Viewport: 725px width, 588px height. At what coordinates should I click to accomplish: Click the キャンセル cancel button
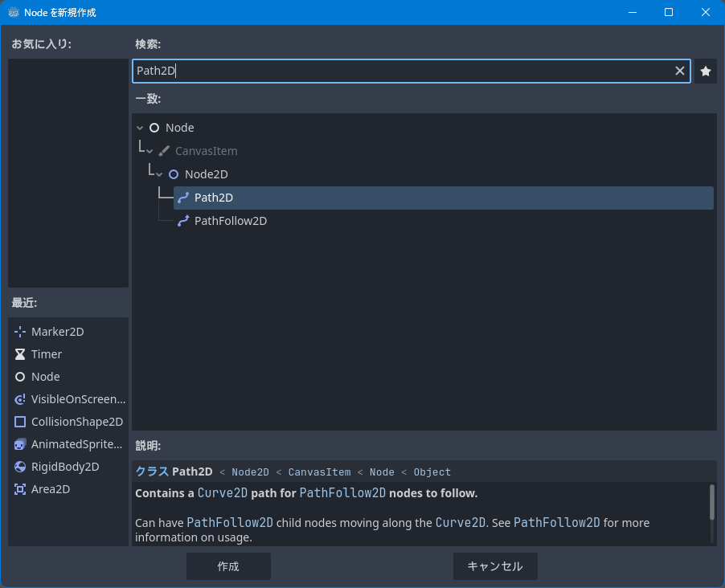click(x=495, y=566)
